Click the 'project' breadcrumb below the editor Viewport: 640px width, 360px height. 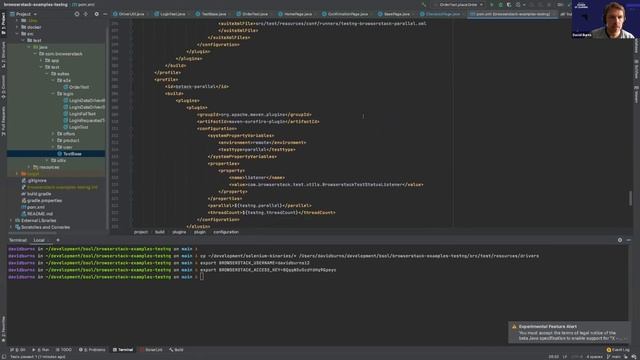coord(141,232)
